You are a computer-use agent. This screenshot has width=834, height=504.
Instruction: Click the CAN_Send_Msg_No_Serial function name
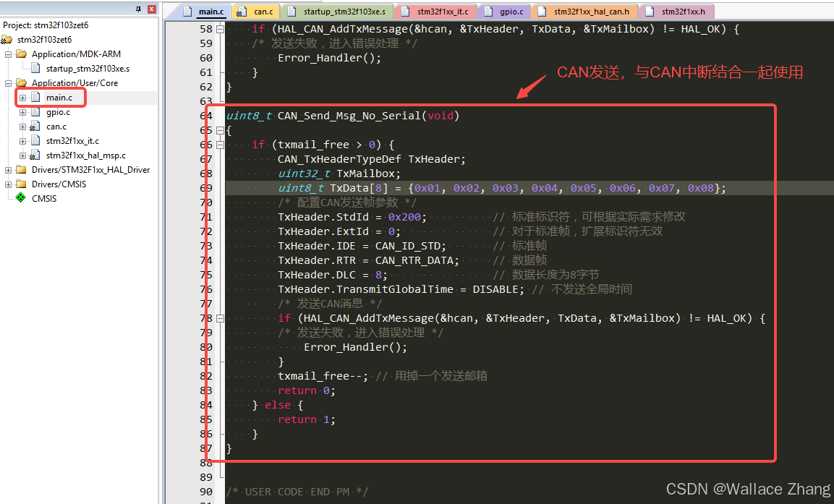[x=349, y=116]
